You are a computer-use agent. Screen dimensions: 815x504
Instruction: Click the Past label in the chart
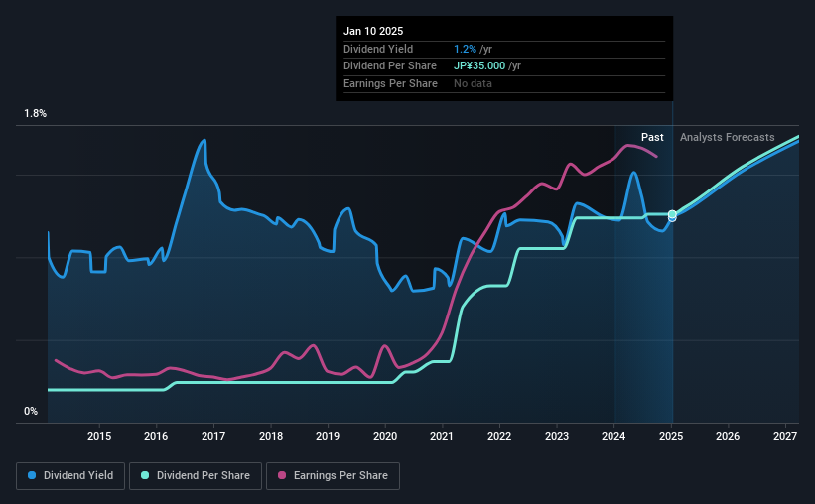tap(652, 137)
